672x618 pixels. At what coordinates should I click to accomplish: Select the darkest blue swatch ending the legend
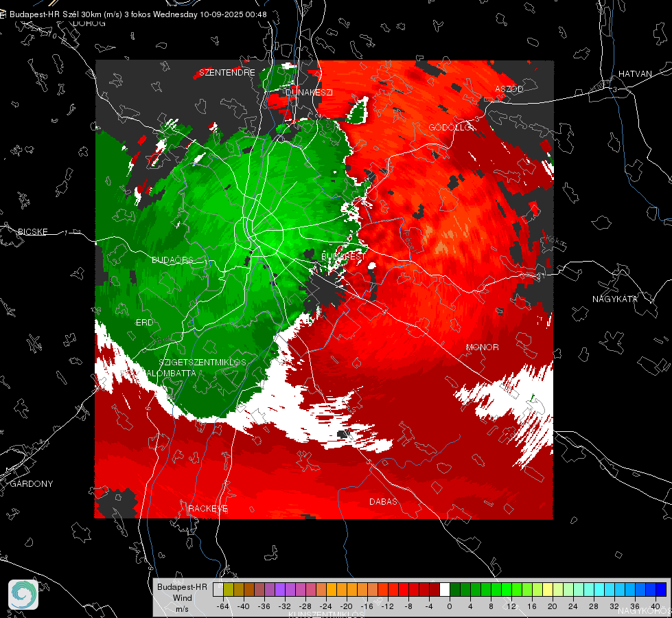[661, 590]
